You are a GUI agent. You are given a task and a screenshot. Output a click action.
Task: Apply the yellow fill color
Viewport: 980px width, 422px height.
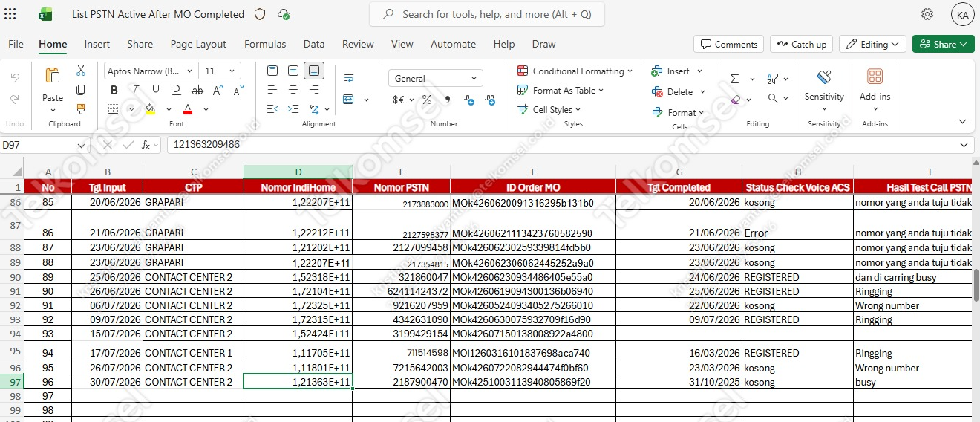click(150, 109)
